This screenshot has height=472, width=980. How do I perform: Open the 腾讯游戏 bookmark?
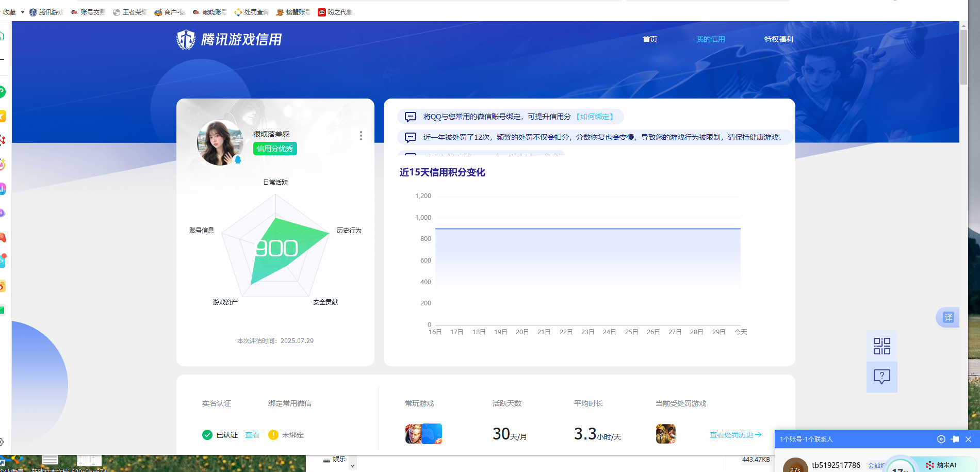click(46, 12)
